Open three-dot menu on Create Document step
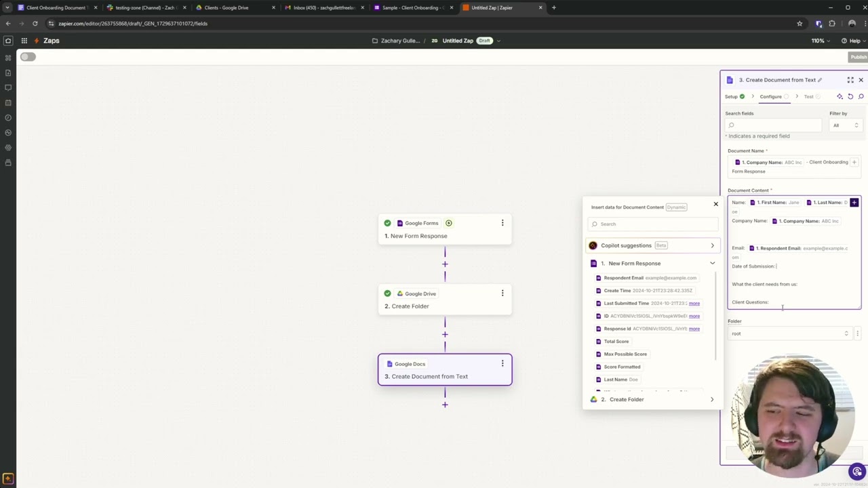This screenshot has height=488, width=868. click(502, 364)
